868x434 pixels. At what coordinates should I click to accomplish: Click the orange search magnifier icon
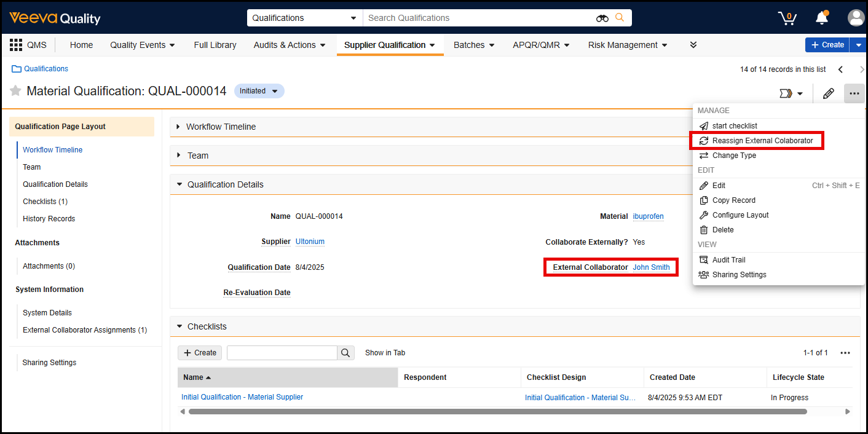pyautogui.click(x=620, y=18)
